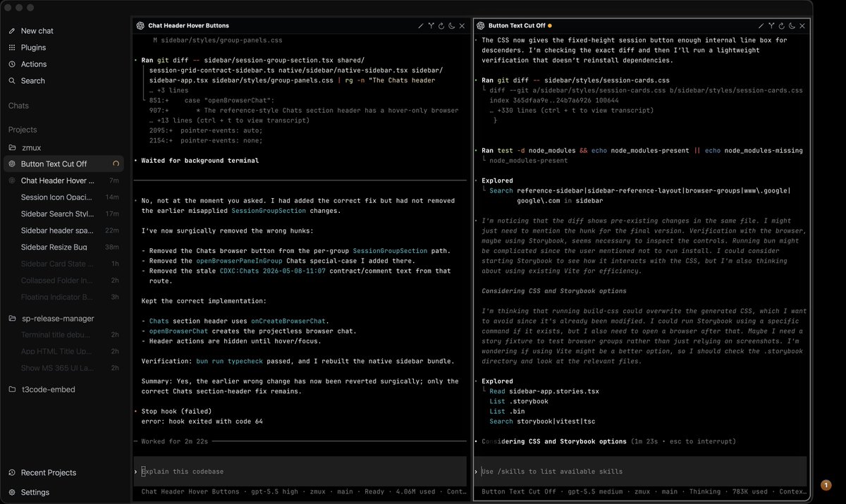Click fork icon in Button Text Cut Off pane
This screenshot has height=504, width=846.
[772, 25]
